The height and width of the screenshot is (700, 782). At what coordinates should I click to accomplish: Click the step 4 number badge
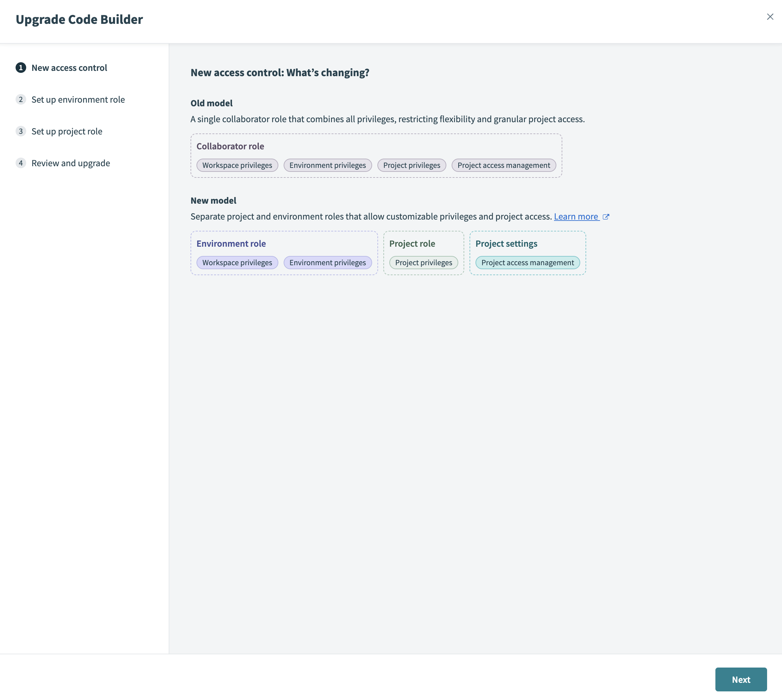pos(21,163)
